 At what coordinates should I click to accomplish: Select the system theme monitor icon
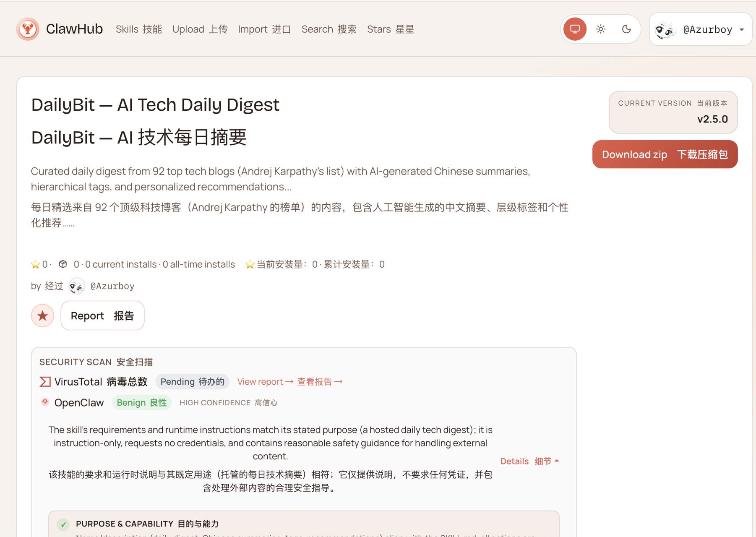[575, 29]
